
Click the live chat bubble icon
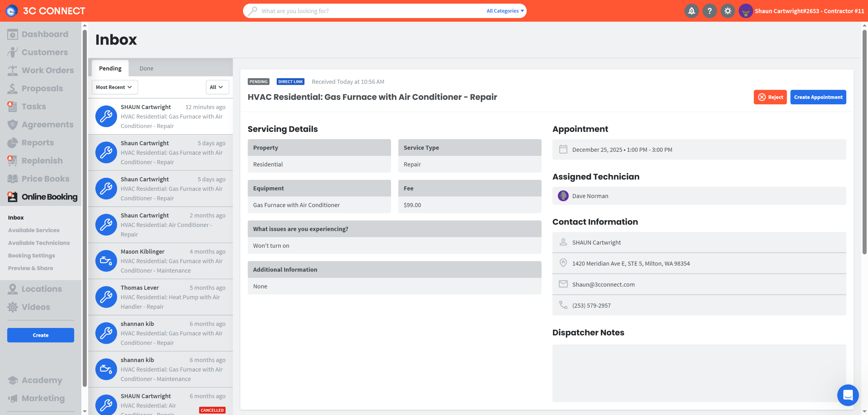pyautogui.click(x=848, y=395)
